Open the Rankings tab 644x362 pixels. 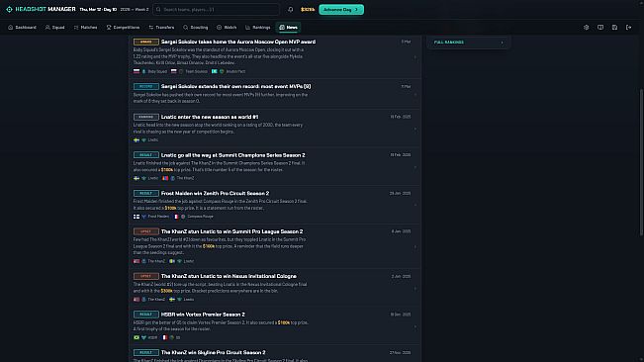[x=257, y=28]
